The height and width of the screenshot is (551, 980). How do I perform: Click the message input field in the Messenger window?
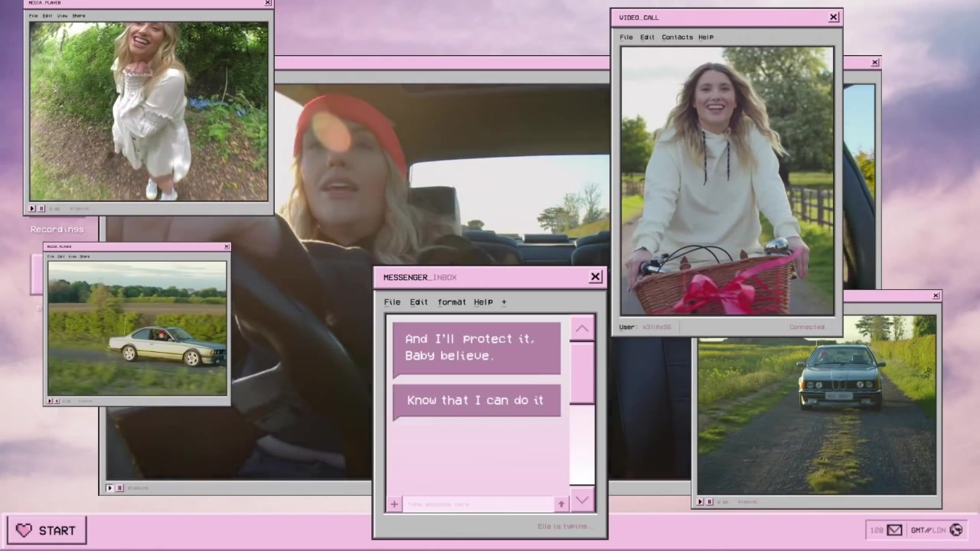click(478, 504)
